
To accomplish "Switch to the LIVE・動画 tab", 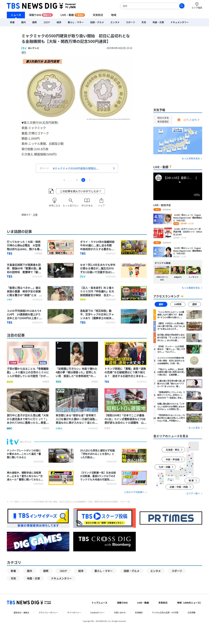I will pos(73,15).
